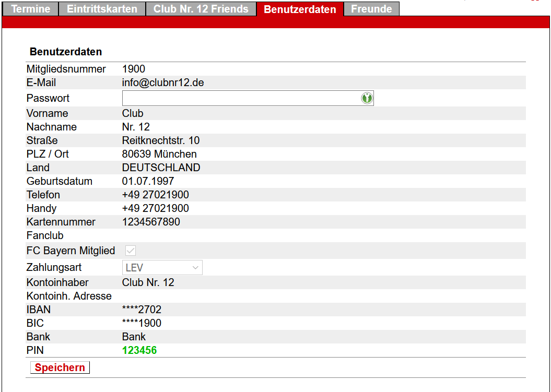The width and height of the screenshot is (551, 392).
Task: Select the Benutzerdaten tab
Action: 300,9
